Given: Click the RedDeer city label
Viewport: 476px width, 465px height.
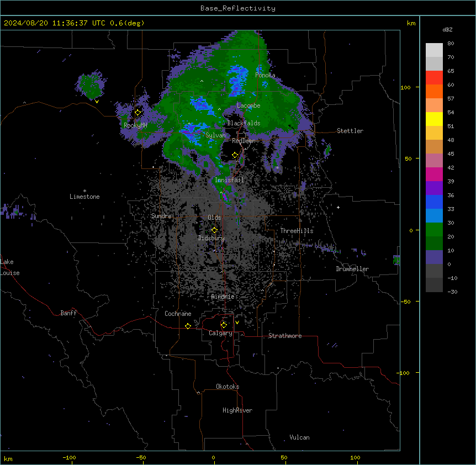Looking at the screenshot, I should click(244, 141).
